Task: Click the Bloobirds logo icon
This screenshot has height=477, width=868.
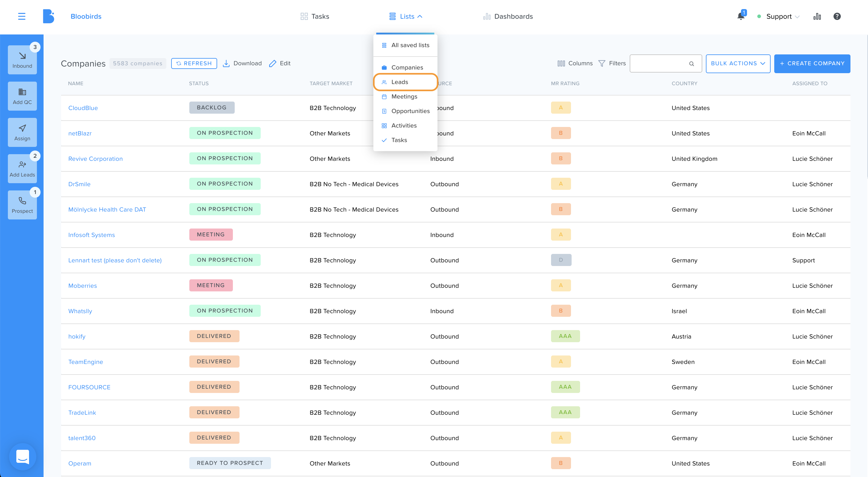Action: tap(48, 16)
